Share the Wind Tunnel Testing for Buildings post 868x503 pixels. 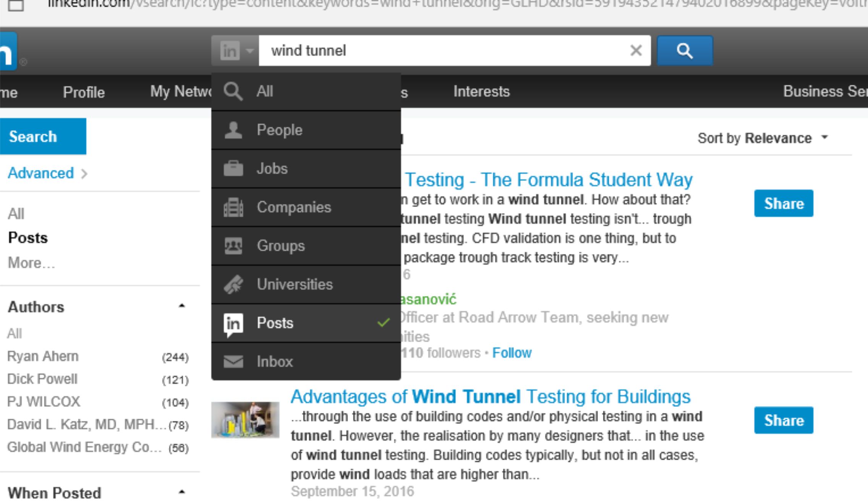784,420
